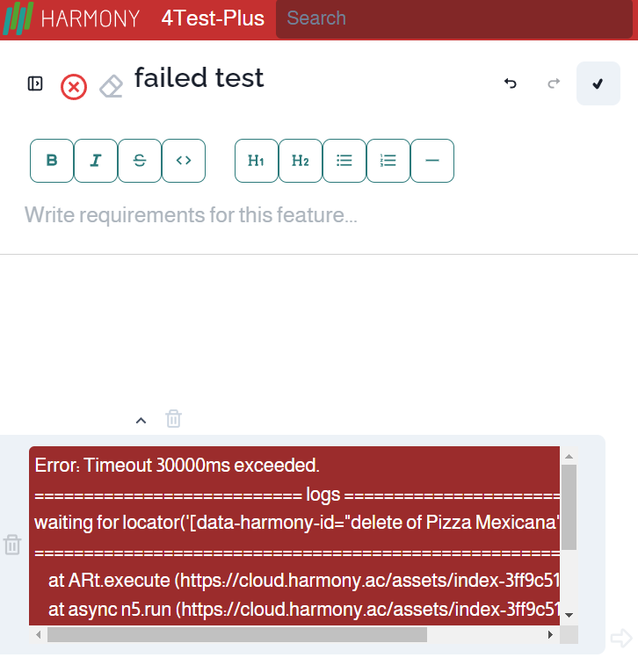Toggle the sidebar panel icon

(35, 83)
